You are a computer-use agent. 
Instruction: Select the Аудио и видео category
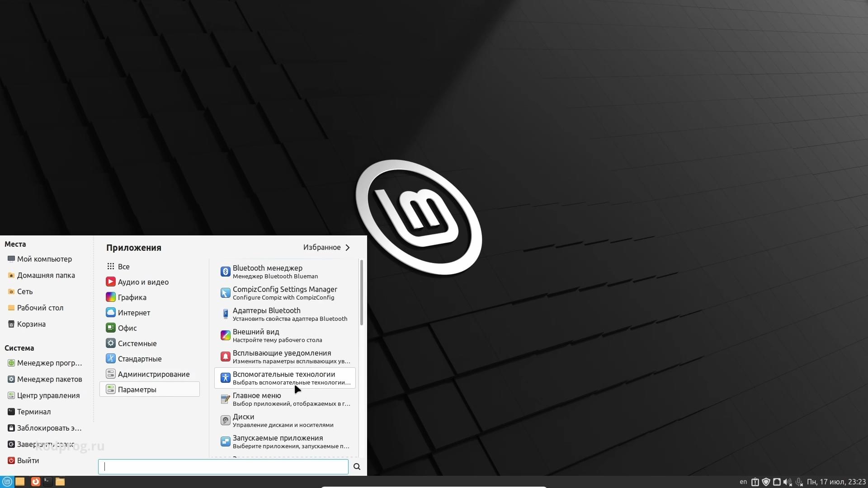tap(149, 282)
